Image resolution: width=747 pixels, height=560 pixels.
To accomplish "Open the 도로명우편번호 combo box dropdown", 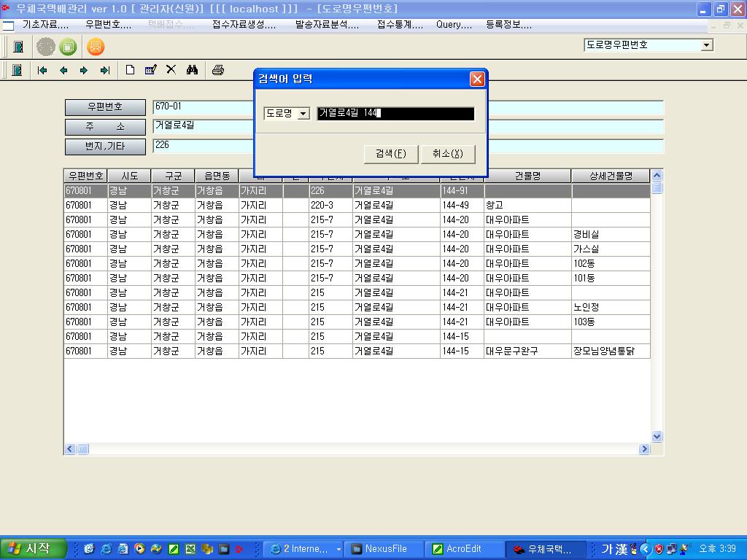I will click(706, 45).
